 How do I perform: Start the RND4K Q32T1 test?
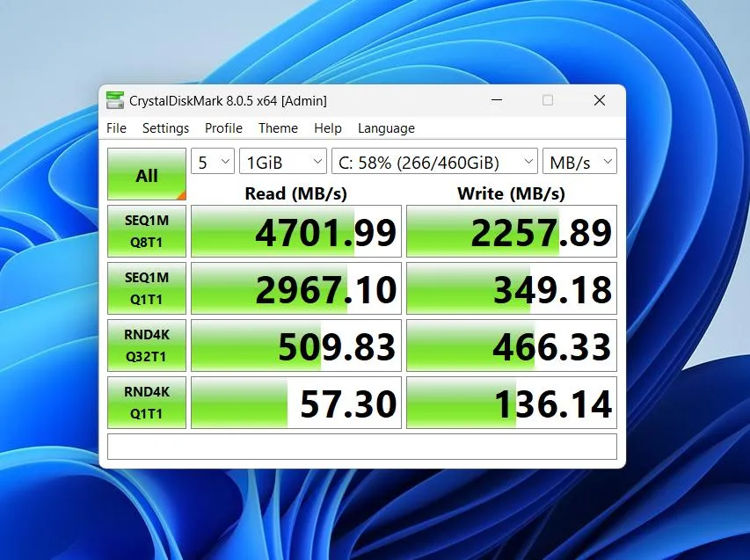coord(147,345)
